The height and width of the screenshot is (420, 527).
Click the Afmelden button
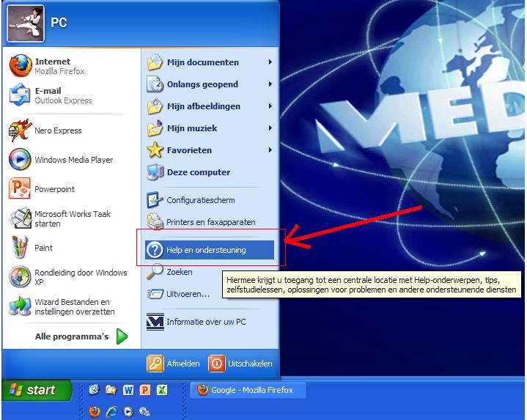(173, 364)
